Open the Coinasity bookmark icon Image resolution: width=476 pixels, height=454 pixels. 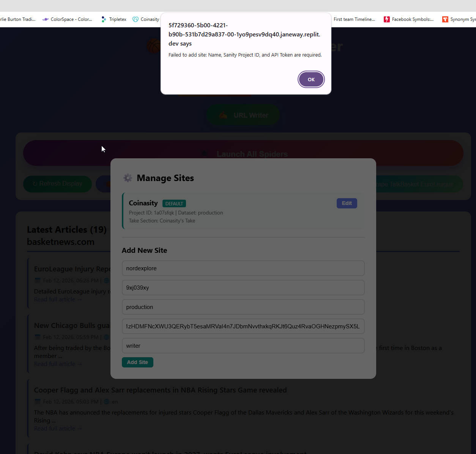click(136, 19)
